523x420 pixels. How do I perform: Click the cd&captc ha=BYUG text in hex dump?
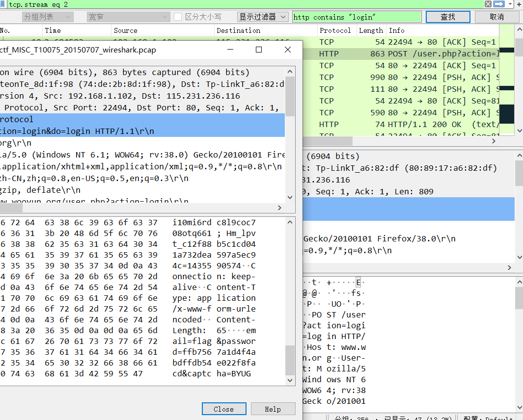coord(212,374)
